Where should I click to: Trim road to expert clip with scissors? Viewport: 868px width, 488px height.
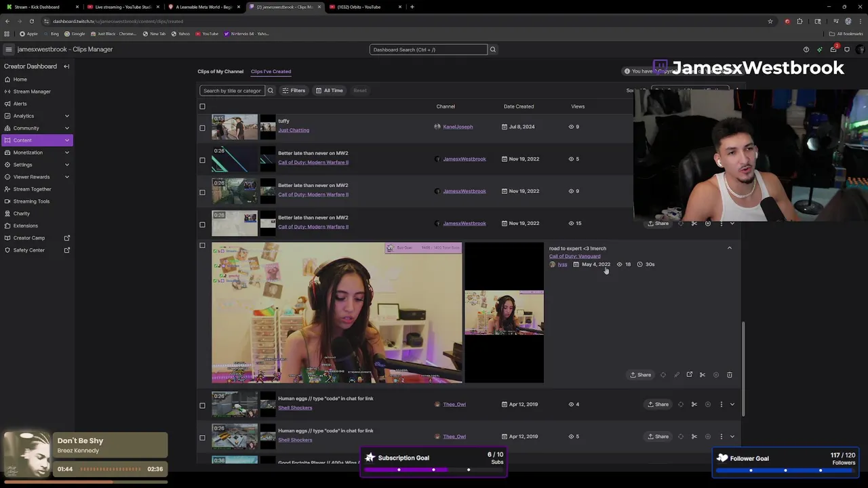703,375
